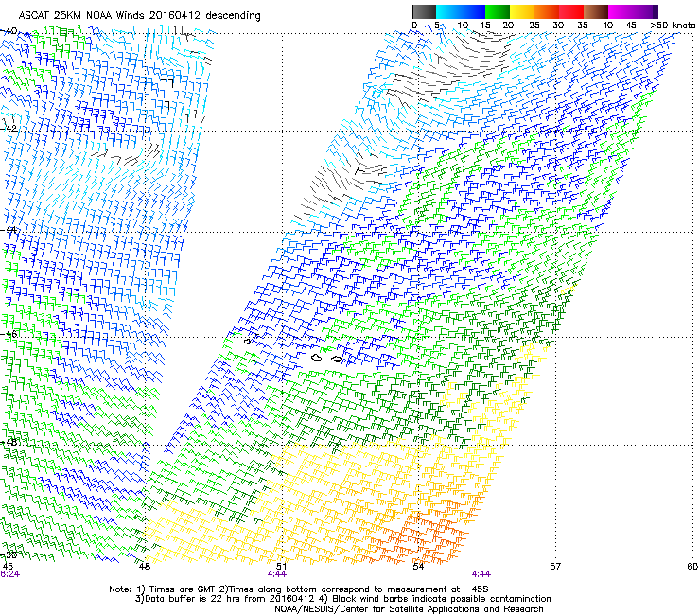The image size is (700, 615).
Task: Click the larger western island outline near 46.5S
Action: coord(317,358)
